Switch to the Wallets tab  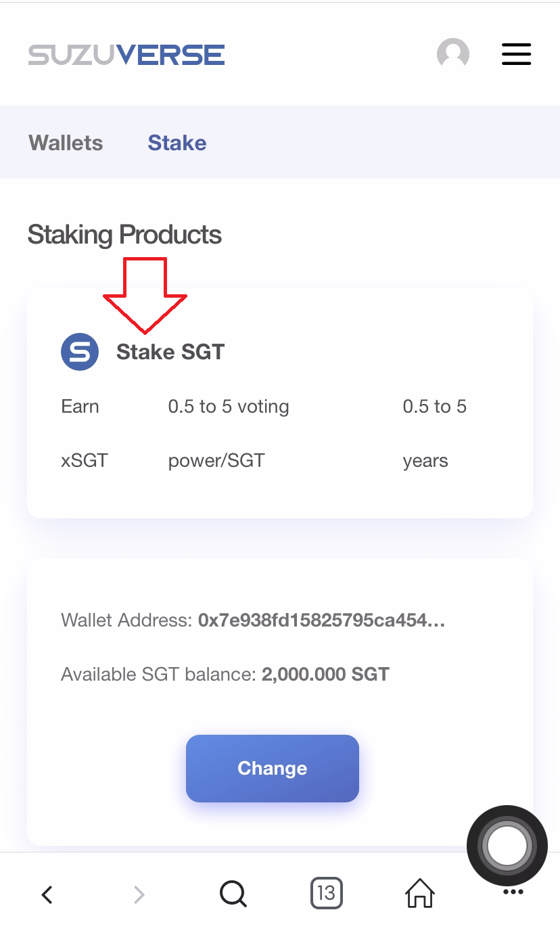66,143
